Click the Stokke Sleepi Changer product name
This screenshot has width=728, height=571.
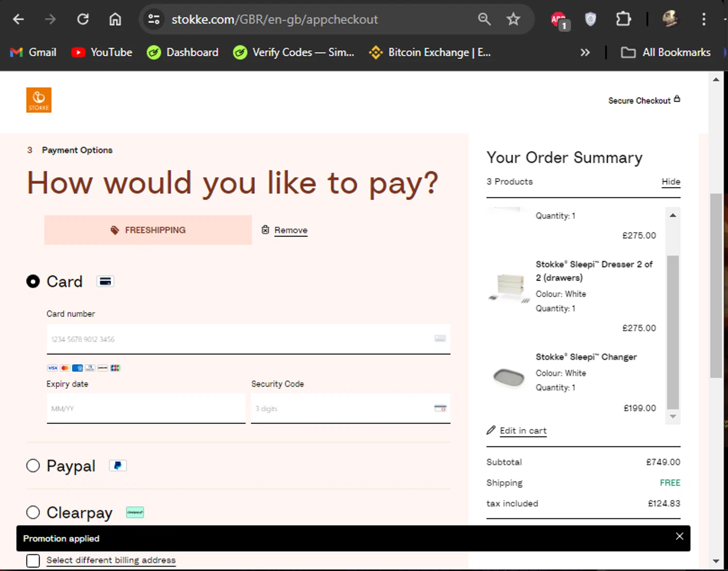[586, 357]
